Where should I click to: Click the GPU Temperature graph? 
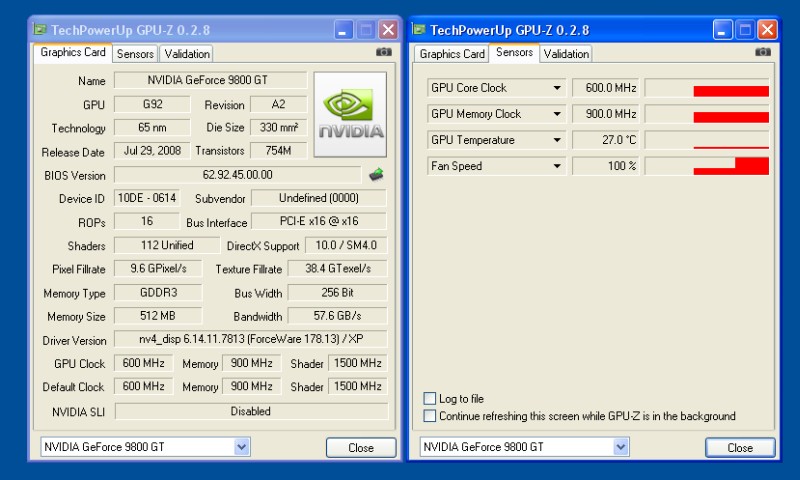click(707, 140)
